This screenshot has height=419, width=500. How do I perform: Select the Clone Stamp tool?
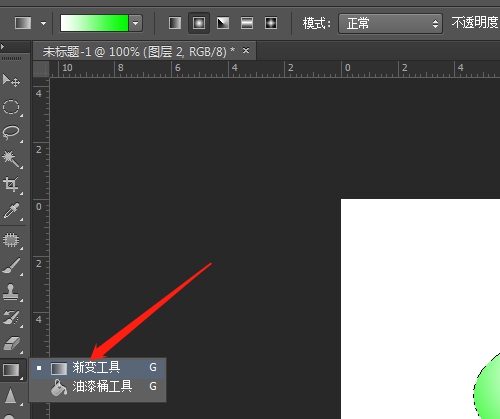(11, 292)
